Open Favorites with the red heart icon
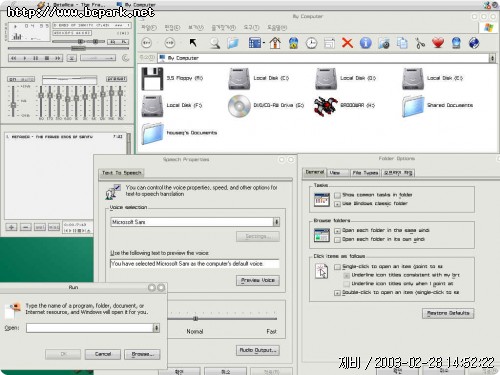The width and height of the screenshot is (500, 375). (x=438, y=43)
